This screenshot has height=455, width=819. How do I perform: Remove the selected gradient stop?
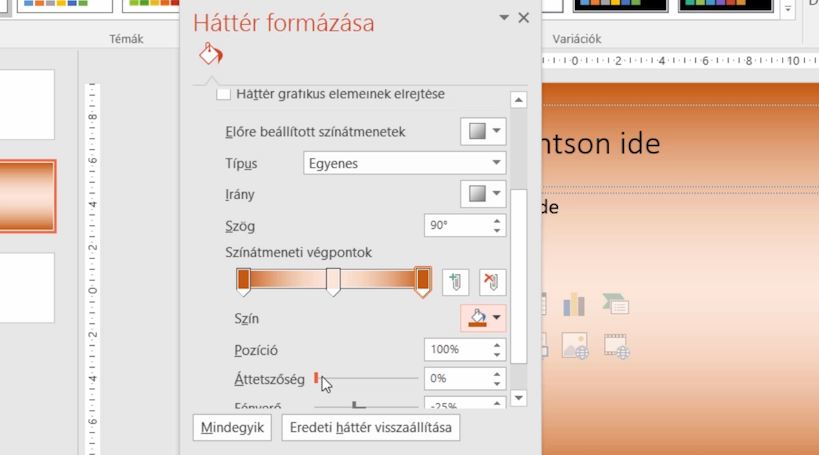(493, 283)
